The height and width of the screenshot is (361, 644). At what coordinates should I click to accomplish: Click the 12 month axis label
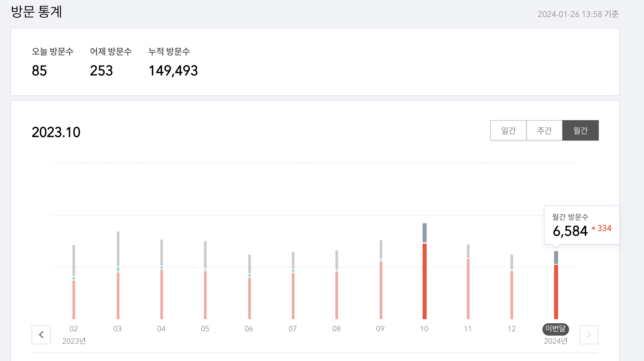point(512,329)
